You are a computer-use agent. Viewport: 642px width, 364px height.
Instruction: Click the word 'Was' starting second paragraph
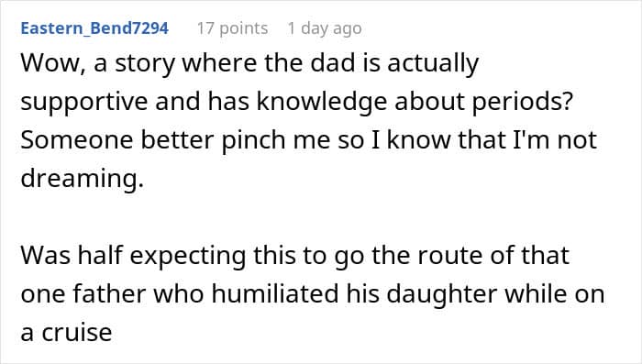(46, 256)
